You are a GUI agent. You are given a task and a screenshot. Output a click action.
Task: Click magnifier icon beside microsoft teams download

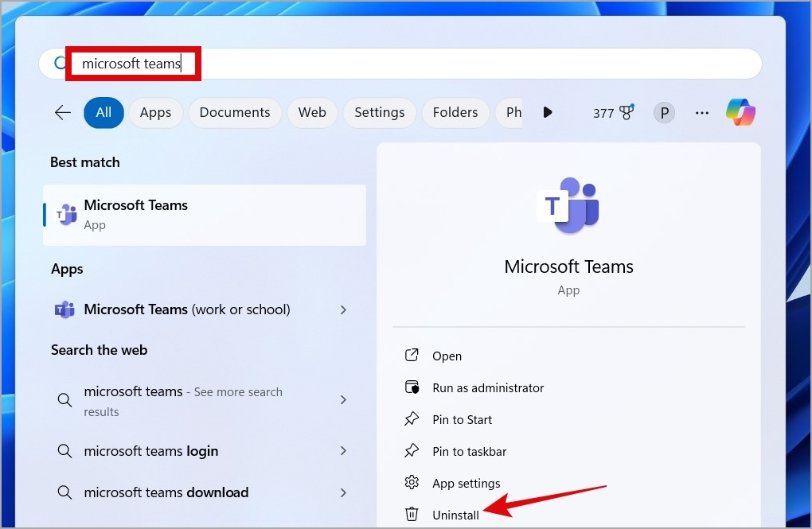click(64, 492)
